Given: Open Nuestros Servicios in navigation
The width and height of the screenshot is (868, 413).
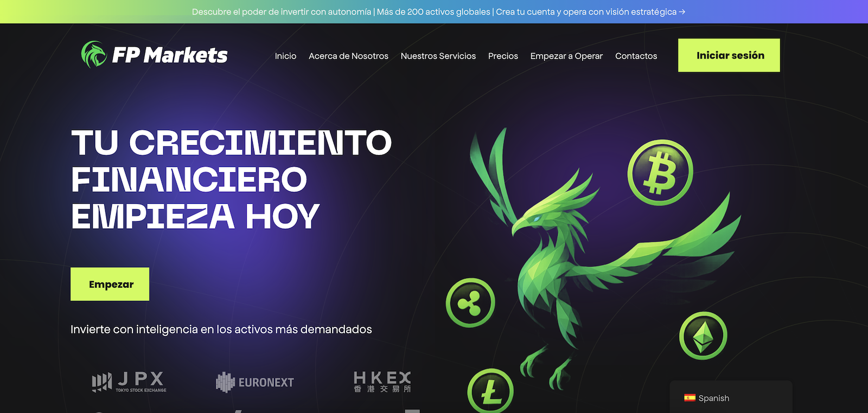Looking at the screenshot, I should tap(438, 56).
